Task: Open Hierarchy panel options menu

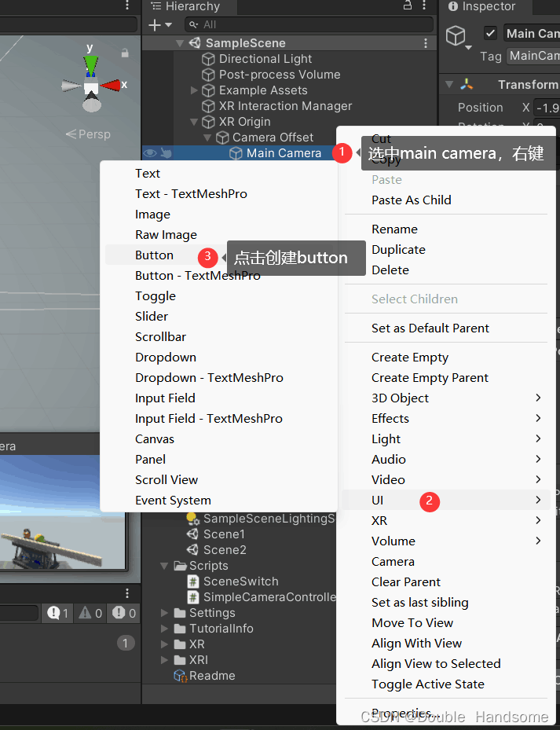Action: 424,6
